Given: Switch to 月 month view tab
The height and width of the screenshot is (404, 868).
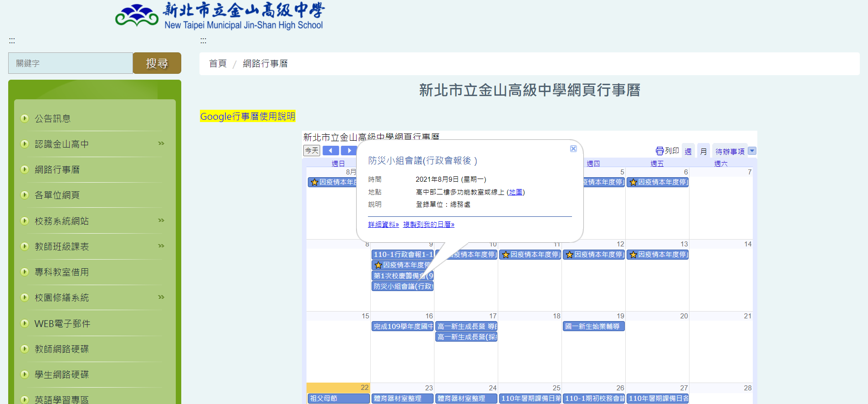Looking at the screenshot, I should (704, 151).
